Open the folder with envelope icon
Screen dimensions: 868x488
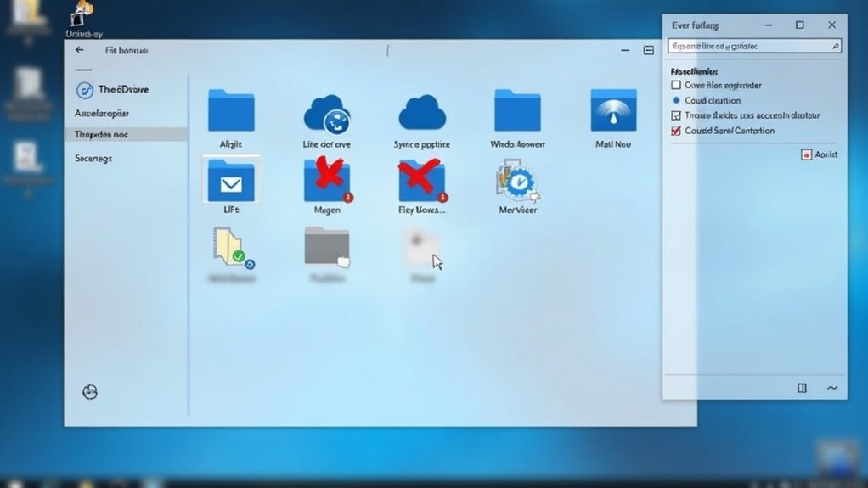click(231, 179)
